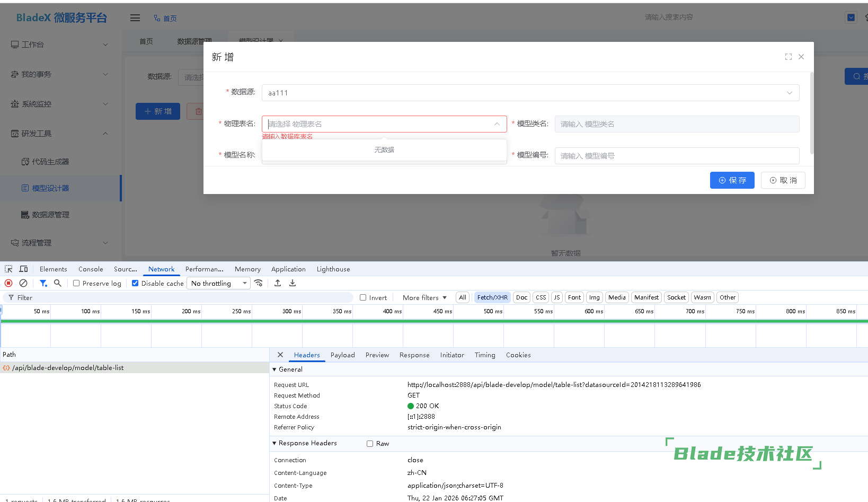Click the 取消 button
Image resolution: width=868 pixels, height=502 pixels.
pyautogui.click(x=783, y=180)
